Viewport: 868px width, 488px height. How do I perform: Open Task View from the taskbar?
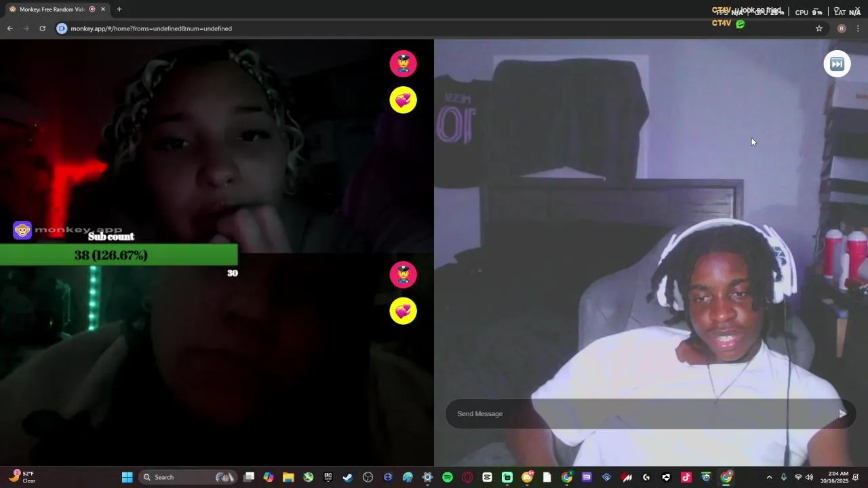[249, 477]
